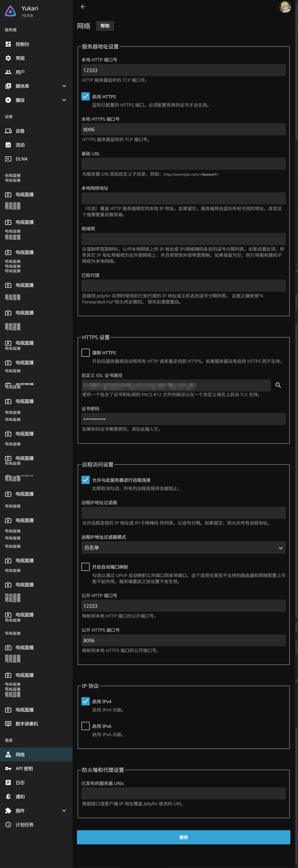
Task: Click 已发布的服务器 URIs input field
Action: coord(183,793)
